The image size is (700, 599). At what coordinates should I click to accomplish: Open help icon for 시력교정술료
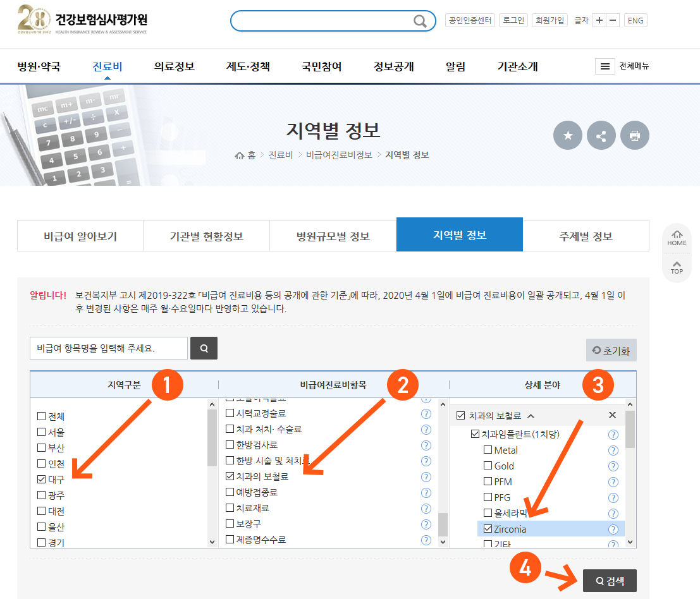coord(426,414)
